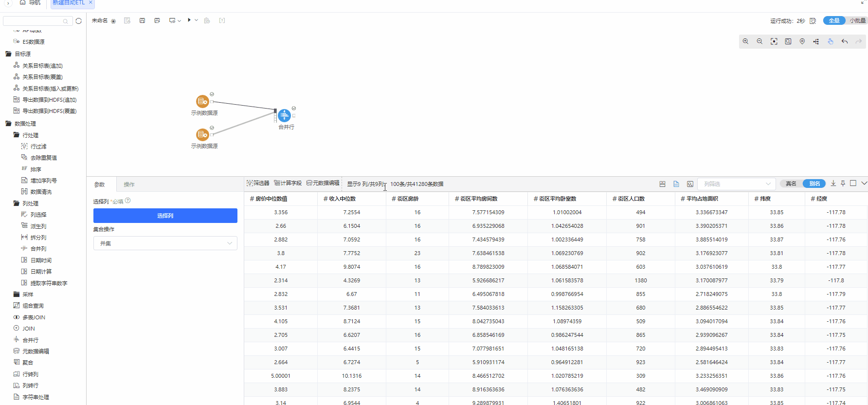Click the blue 选择列 button
Image resolution: width=868 pixels, height=405 pixels.
(x=165, y=216)
